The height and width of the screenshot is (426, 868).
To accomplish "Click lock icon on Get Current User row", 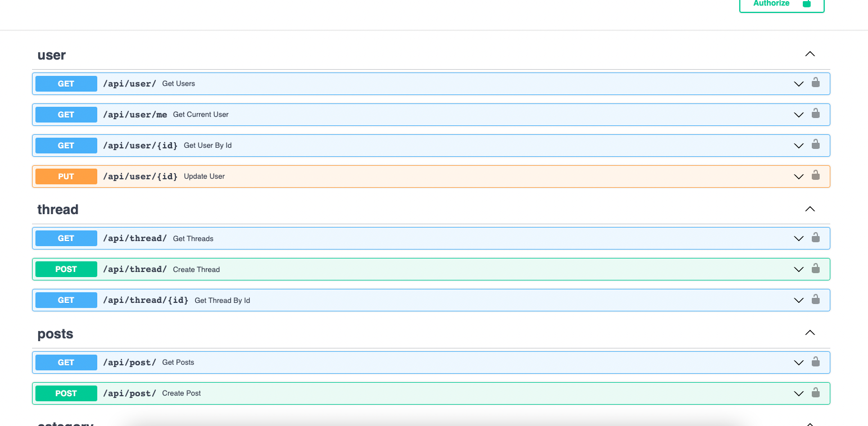I will coord(815,114).
